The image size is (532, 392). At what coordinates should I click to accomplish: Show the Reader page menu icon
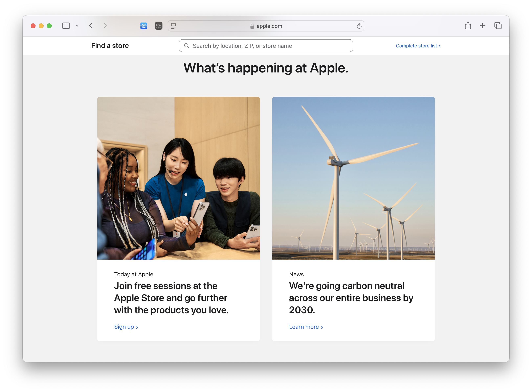173,26
